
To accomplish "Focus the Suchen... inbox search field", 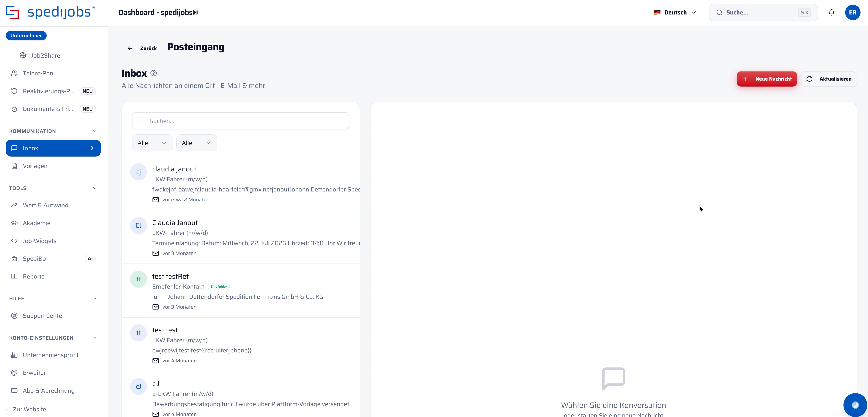I will point(241,121).
